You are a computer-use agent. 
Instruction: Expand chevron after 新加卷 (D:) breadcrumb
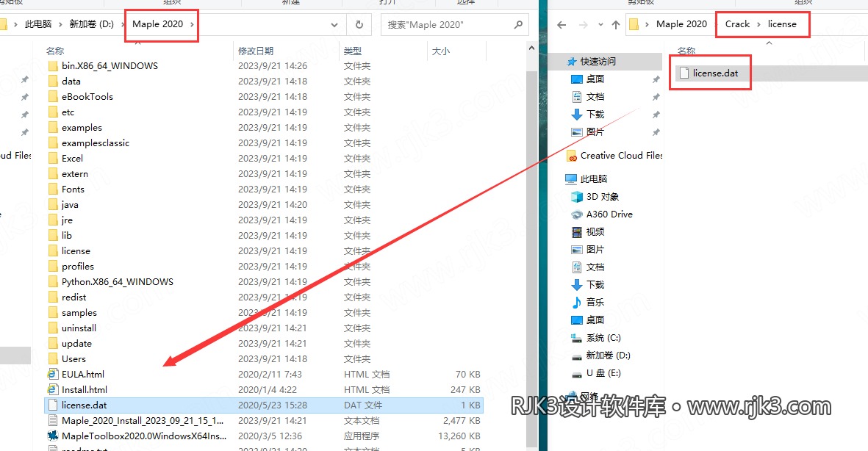coord(122,24)
